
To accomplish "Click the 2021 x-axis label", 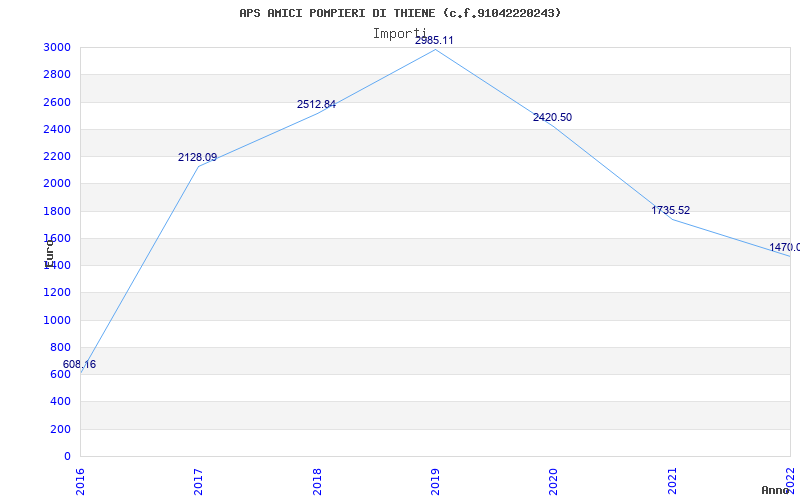I will coord(672,481).
